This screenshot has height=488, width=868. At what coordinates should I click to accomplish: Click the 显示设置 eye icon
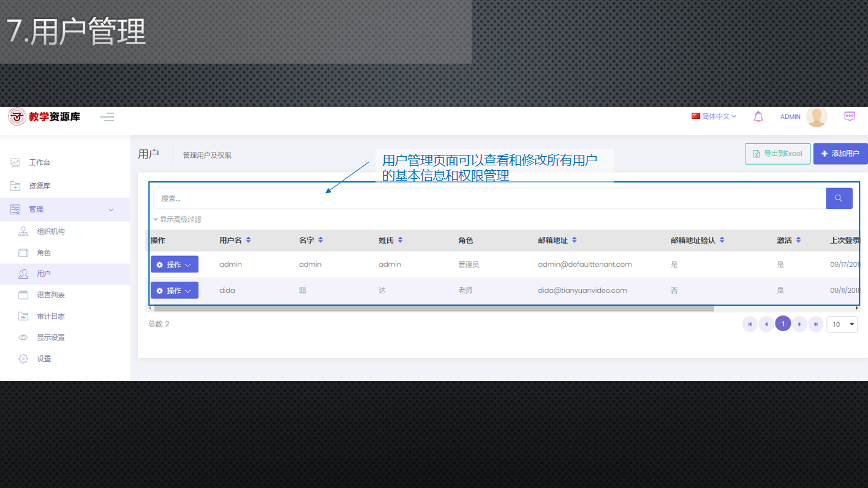click(x=23, y=337)
